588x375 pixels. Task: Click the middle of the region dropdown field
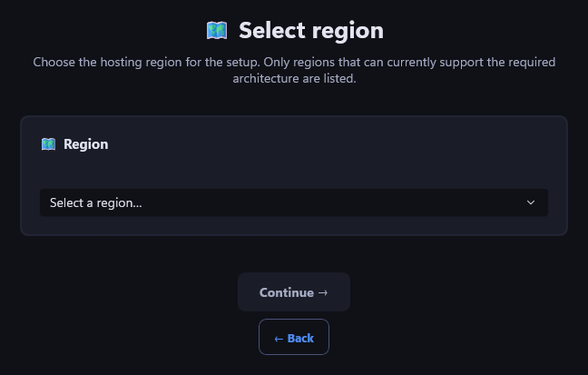(x=294, y=202)
